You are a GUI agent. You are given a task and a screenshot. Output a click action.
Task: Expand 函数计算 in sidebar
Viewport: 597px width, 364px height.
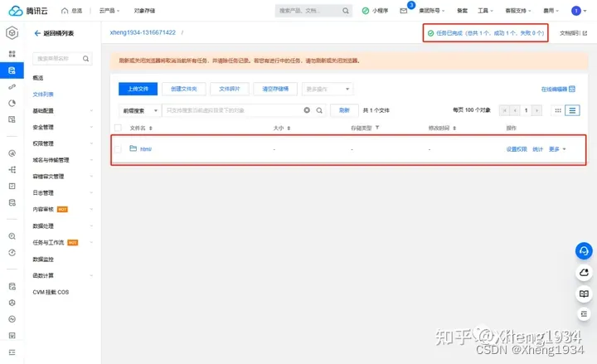(62, 275)
